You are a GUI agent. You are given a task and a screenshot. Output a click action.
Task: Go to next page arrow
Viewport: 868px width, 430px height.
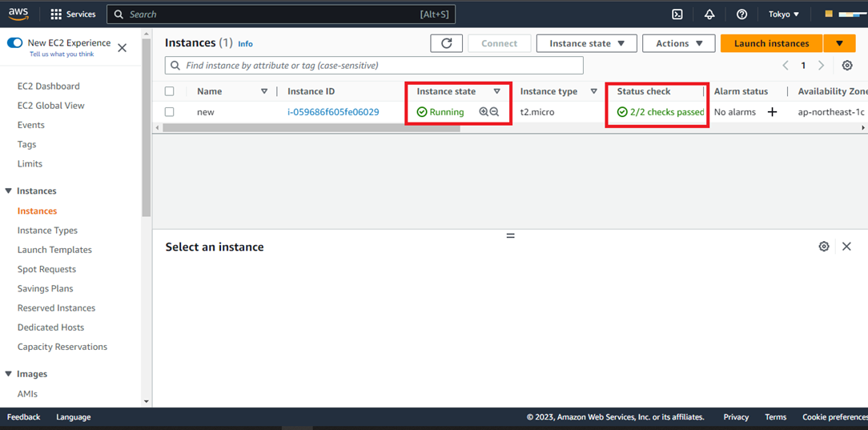(x=821, y=66)
